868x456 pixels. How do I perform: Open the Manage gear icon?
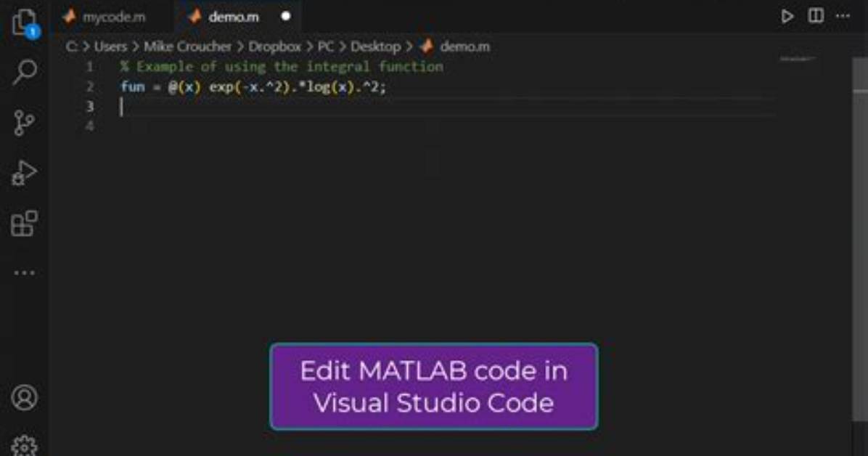click(25, 445)
